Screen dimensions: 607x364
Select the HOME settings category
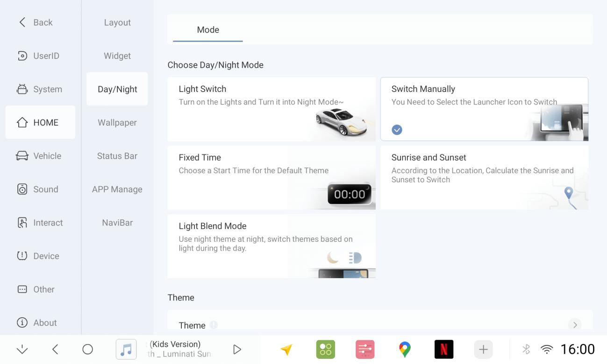click(40, 122)
